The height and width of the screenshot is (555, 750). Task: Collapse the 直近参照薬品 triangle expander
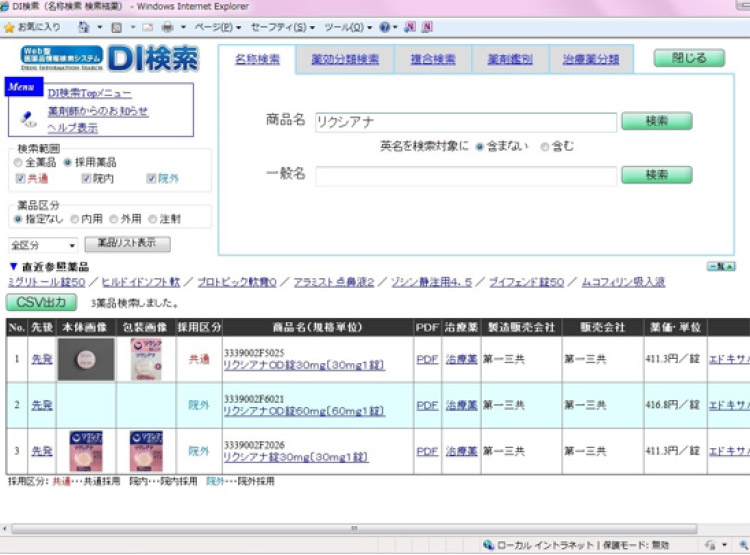pos(13,267)
